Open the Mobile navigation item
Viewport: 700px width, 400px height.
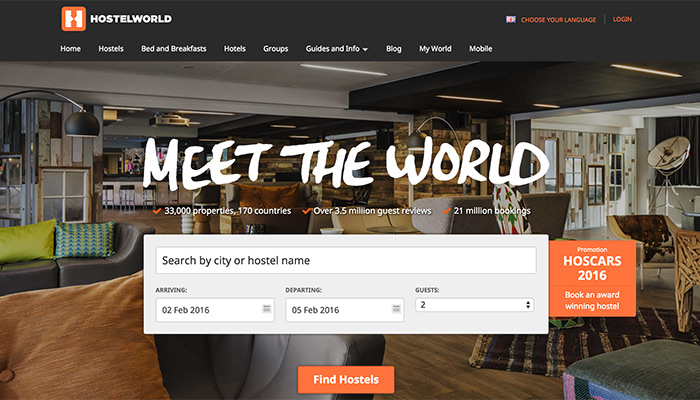pyautogui.click(x=480, y=49)
